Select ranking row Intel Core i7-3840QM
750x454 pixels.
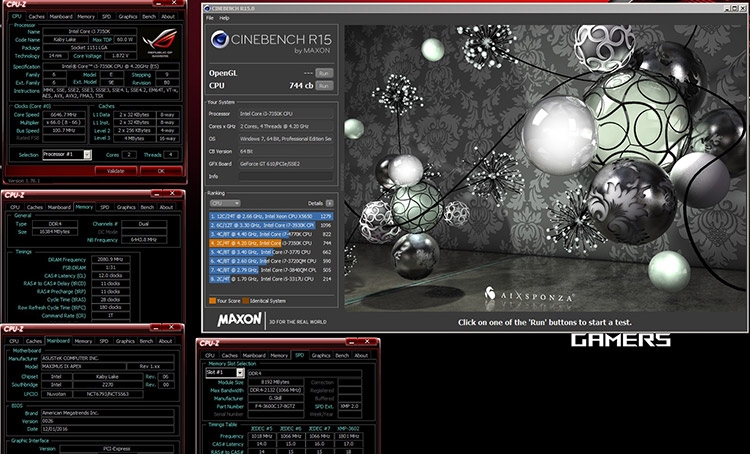pyautogui.click(x=271, y=270)
